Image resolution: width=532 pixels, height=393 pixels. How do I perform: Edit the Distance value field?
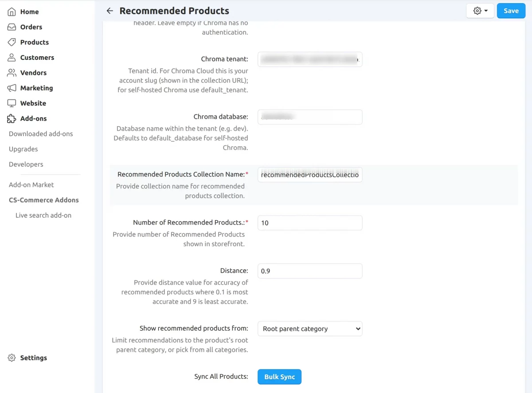point(310,271)
